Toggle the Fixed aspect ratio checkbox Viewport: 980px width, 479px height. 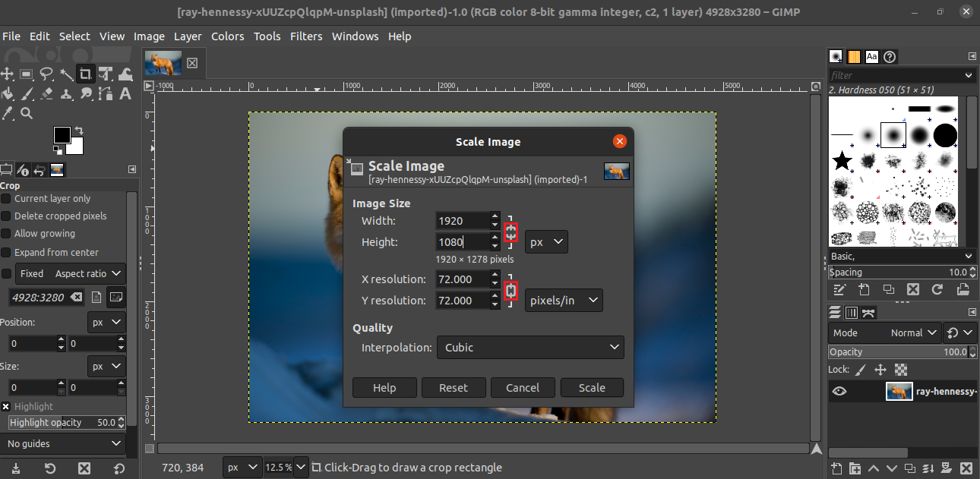(x=6, y=273)
